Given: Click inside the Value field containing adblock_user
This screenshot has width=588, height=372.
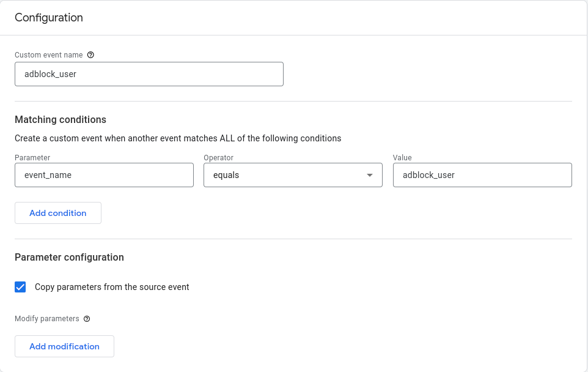Looking at the screenshot, I should [482, 175].
